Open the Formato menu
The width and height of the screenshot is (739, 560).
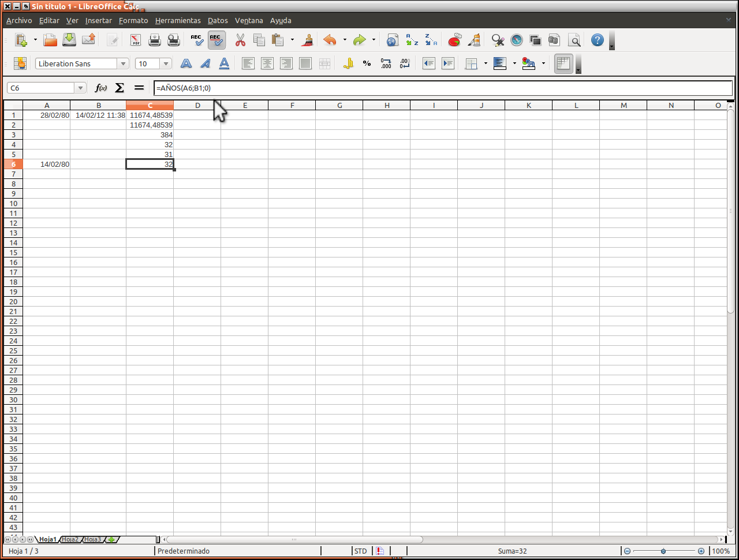click(x=133, y=20)
